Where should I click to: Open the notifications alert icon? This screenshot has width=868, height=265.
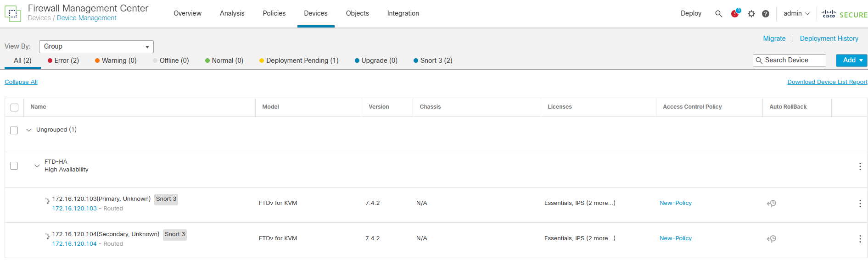[x=735, y=13]
